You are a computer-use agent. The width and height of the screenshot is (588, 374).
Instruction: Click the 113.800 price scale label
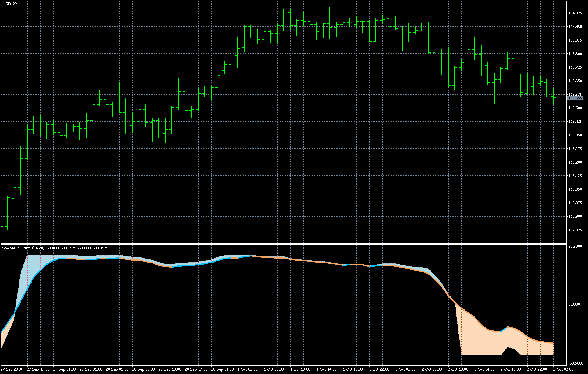575,54
